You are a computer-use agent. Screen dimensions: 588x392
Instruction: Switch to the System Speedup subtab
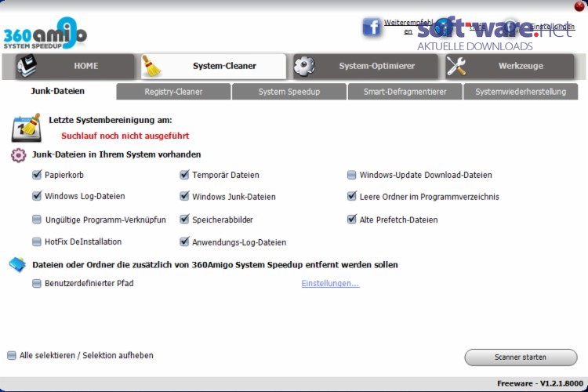(289, 92)
